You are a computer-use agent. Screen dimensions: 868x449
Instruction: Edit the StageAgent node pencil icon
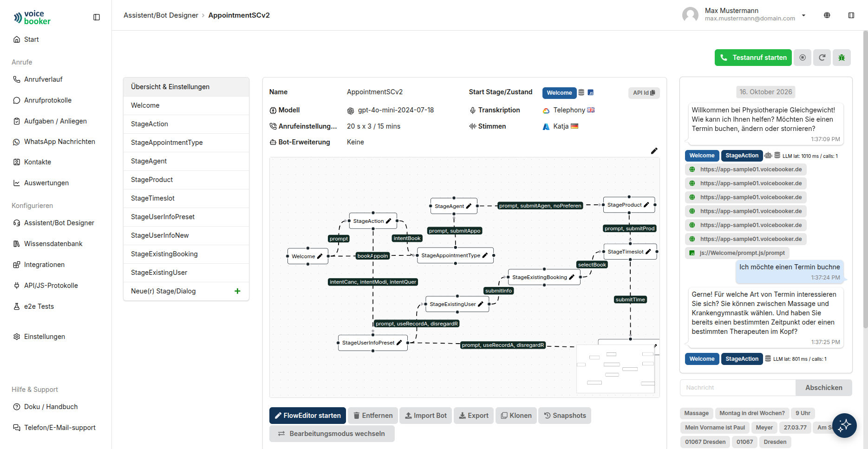tap(469, 206)
